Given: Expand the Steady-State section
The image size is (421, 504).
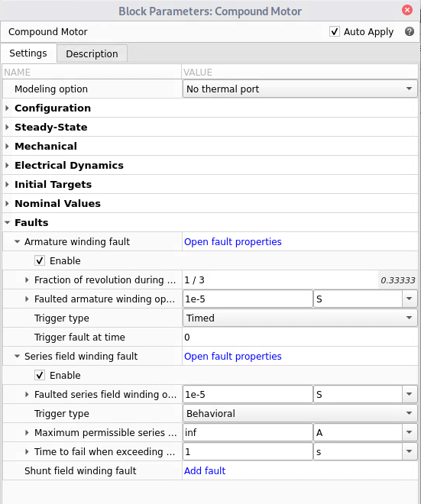Looking at the screenshot, I should [x=7, y=127].
